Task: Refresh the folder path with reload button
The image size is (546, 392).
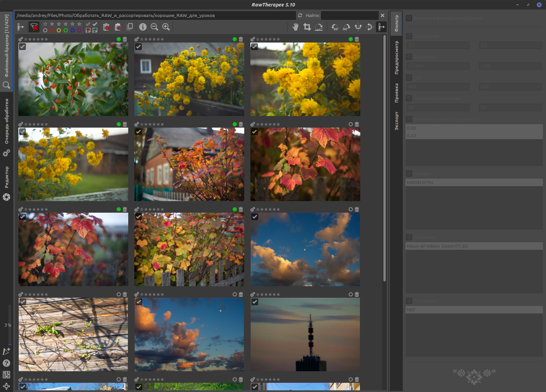Action: click(300, 15)
